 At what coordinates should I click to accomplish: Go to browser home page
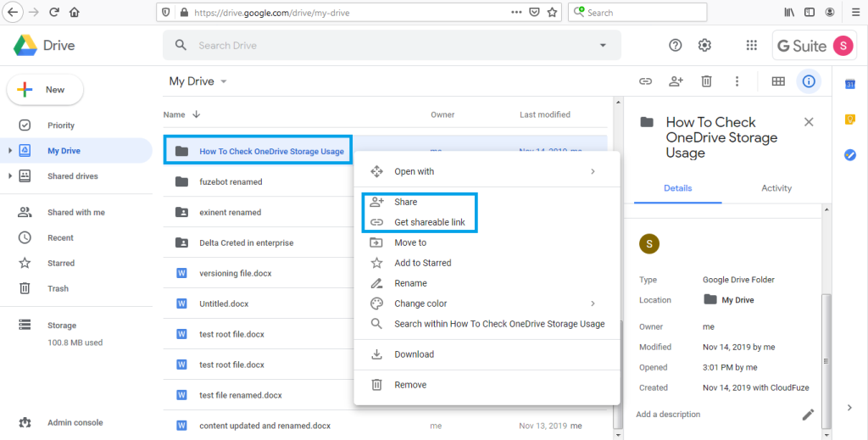pyautogui.click(x=75, y=12)
